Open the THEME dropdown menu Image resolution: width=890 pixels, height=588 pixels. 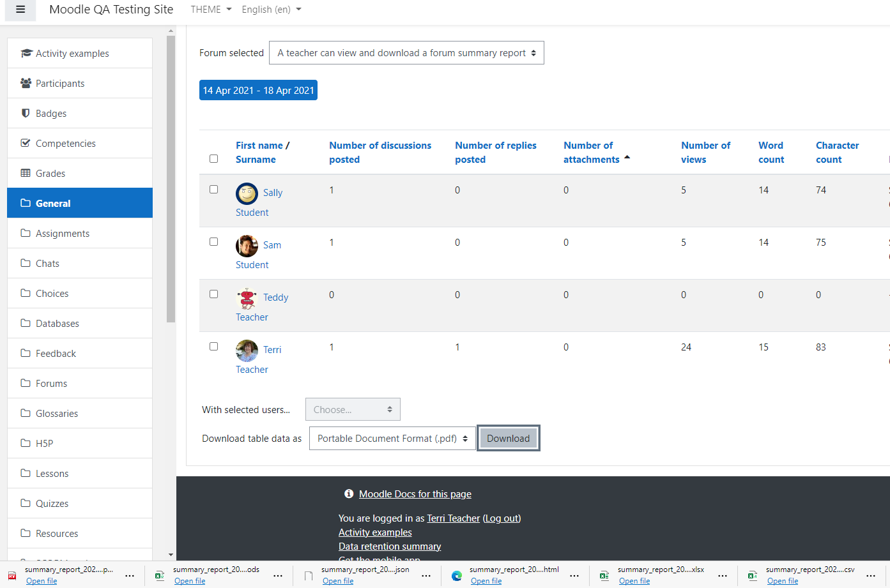pos(211,10)
